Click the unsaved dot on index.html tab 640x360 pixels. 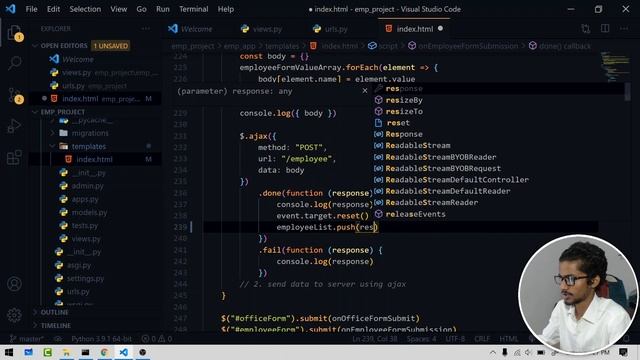[x=440, y=29]
